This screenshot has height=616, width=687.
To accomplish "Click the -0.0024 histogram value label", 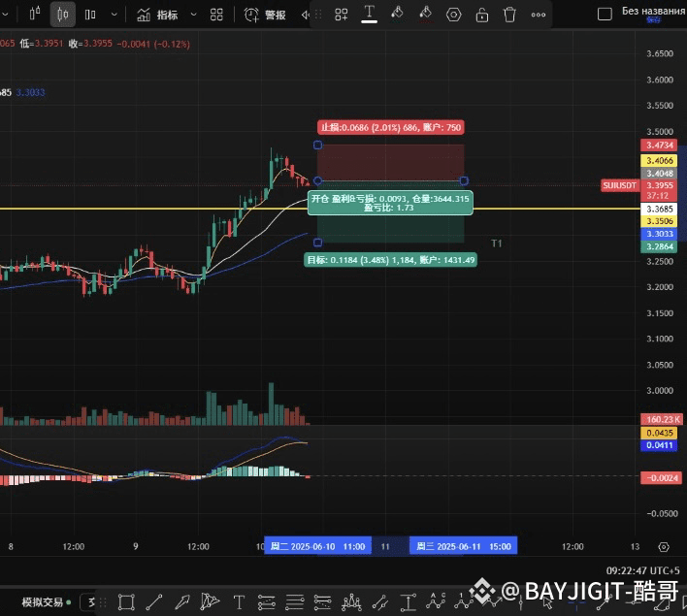I will click(661, 477).
